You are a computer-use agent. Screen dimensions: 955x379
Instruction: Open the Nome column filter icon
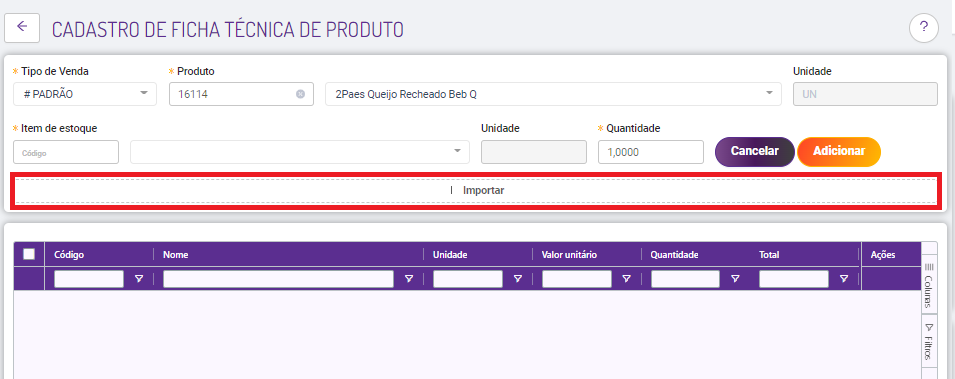coord(409,279)
